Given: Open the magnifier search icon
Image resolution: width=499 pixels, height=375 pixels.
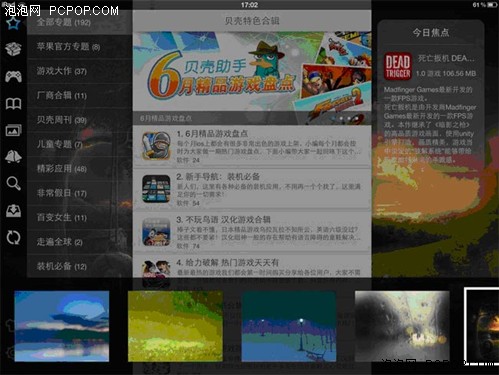Looking at the screenshot, I should point(13,184).
